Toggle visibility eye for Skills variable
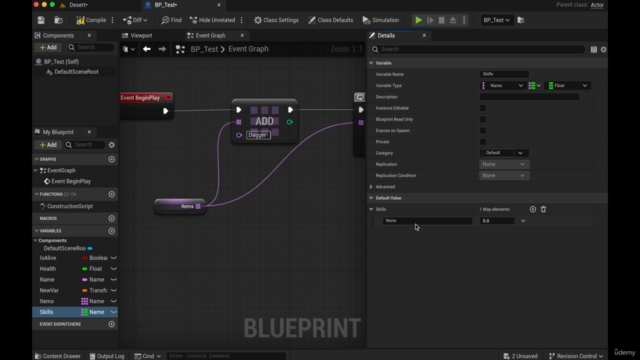 (113, 312)
